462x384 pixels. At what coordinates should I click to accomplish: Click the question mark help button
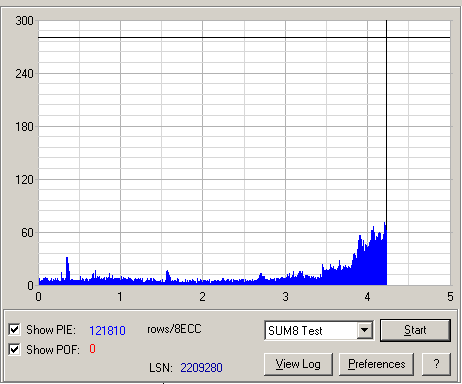click(x=436, y=364)
